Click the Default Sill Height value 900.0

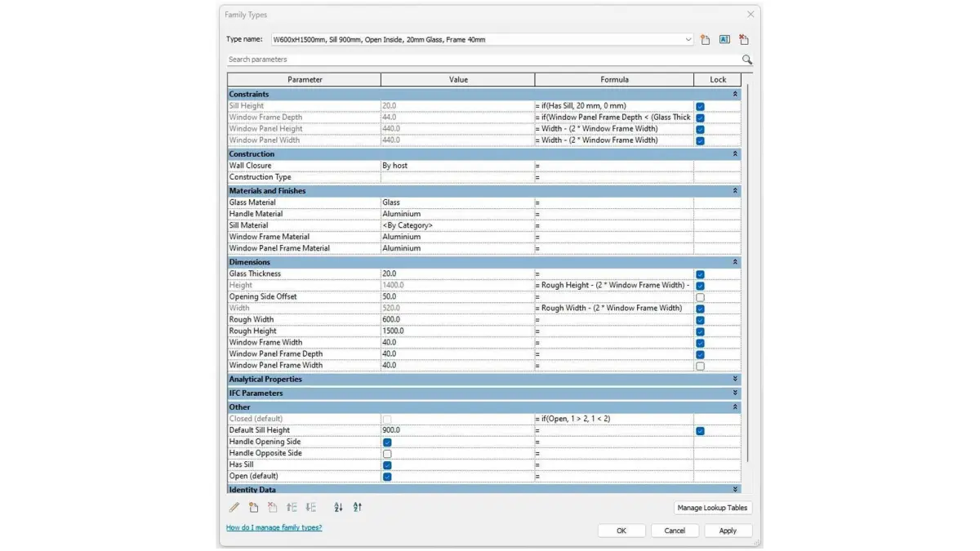click(x=457, y=430)
